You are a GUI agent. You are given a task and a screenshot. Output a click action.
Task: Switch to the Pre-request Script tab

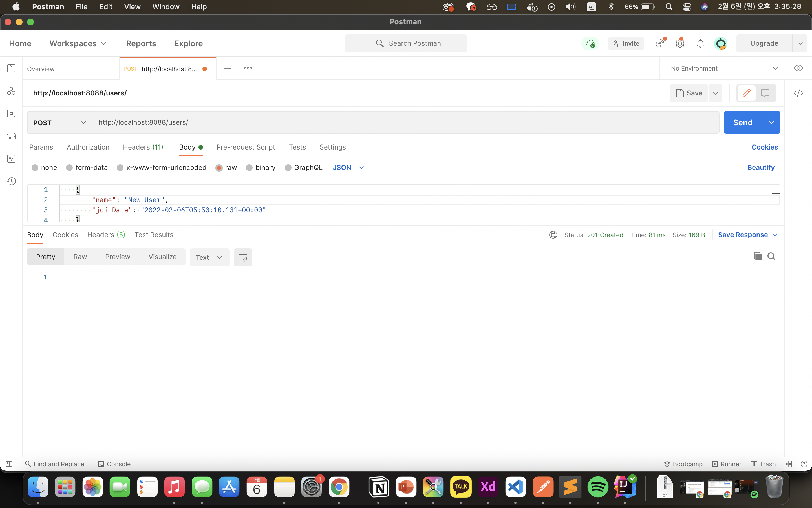point(246,147)
